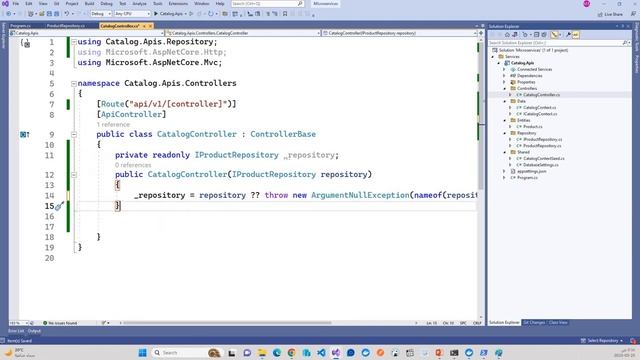Click the Bookmark toolbar icon
Screen dimensions: 640x360
pos(285,13)
